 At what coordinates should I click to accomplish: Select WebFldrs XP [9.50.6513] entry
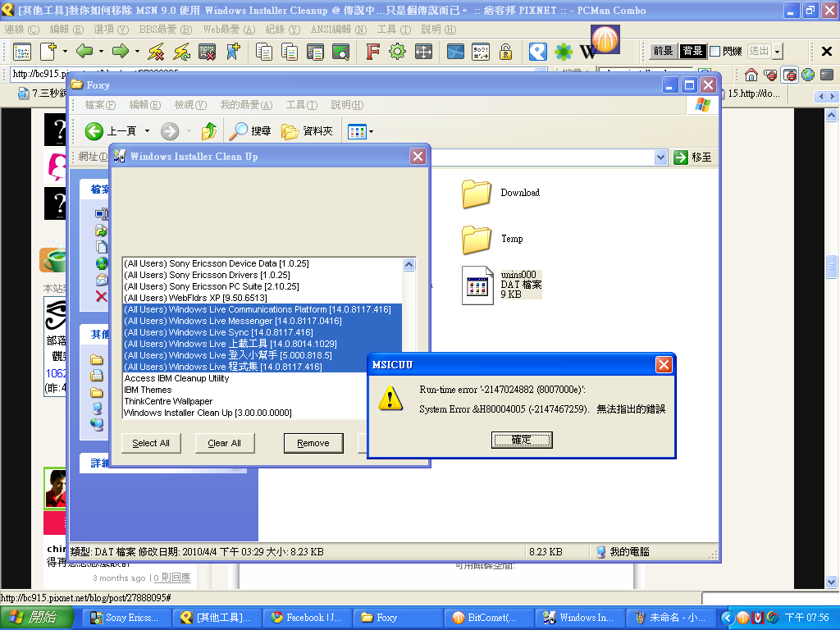click(262, 298)
